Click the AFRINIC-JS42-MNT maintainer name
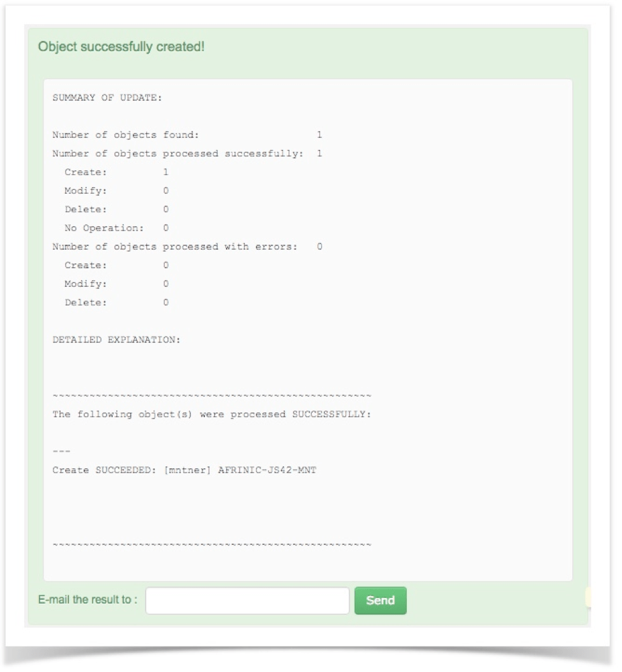Screen dimensions: 622x672 267,470
